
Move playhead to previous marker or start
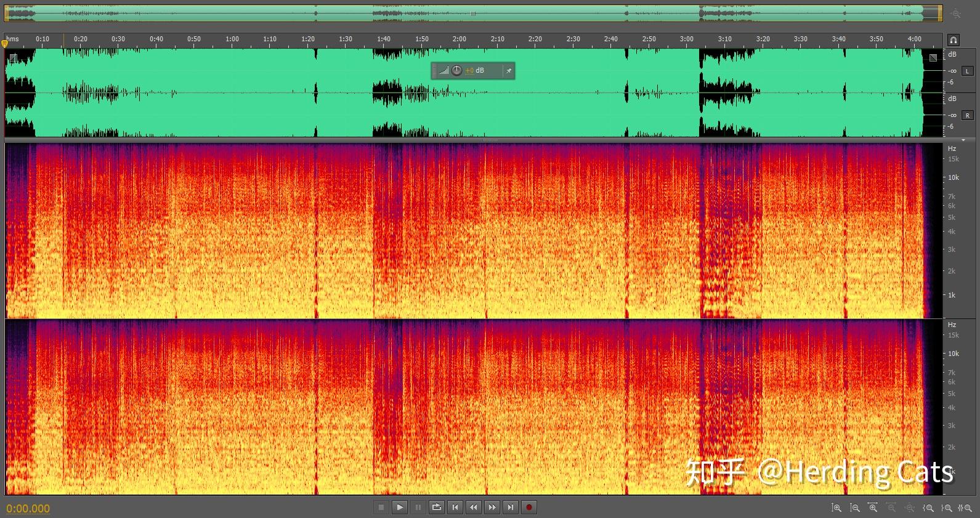coord(455,508)
